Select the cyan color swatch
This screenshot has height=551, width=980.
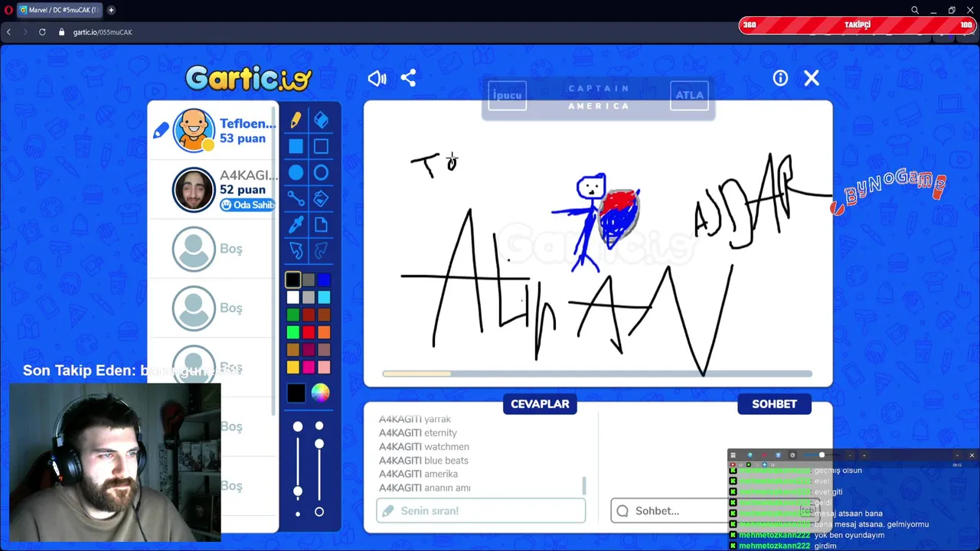tap(324, 298)
